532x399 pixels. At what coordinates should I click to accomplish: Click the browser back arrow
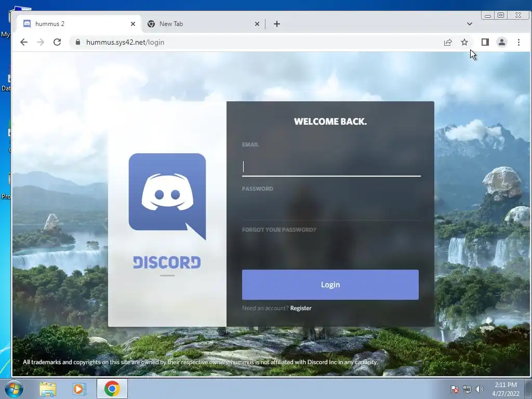click(x=24, y=42)
